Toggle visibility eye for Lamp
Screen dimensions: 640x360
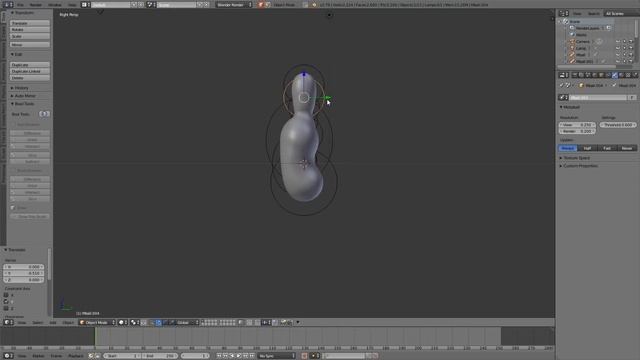618,48
